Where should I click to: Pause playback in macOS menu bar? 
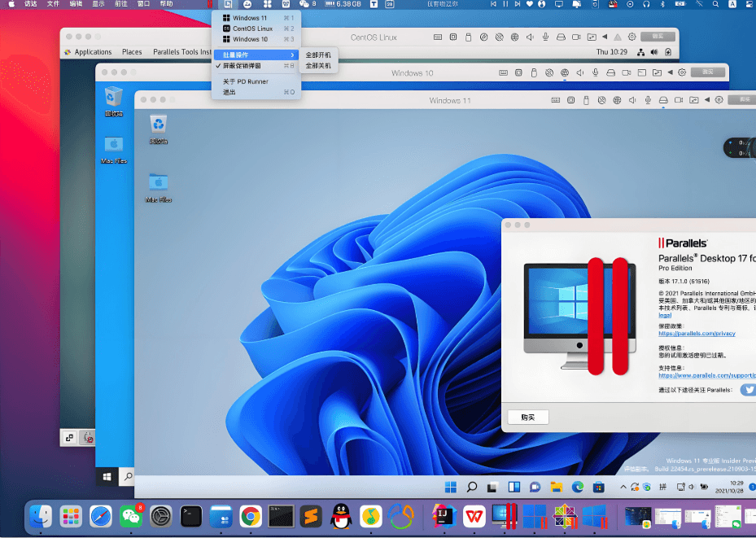coord(505,4)
